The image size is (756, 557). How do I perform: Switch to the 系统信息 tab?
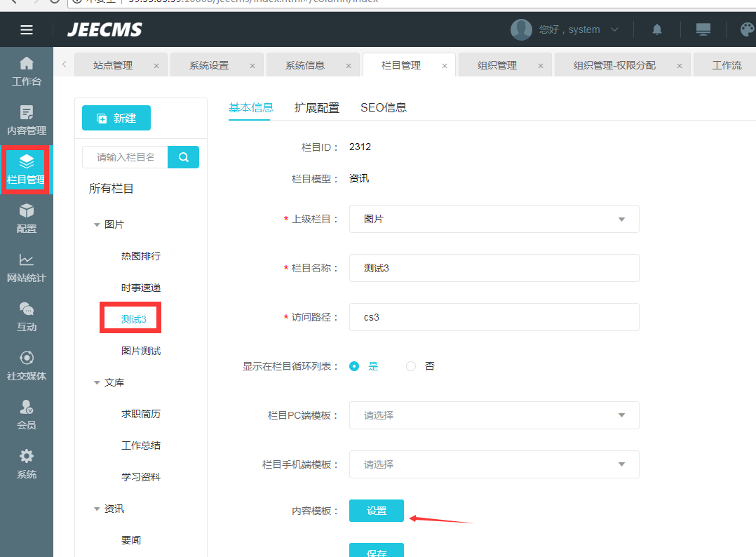coord(304,65)
